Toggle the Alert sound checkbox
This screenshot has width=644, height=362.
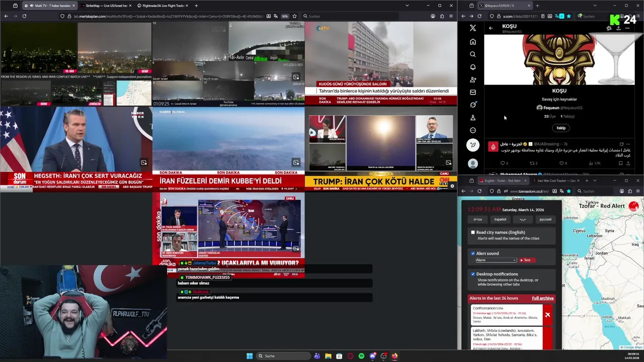[x=473, y=253]
